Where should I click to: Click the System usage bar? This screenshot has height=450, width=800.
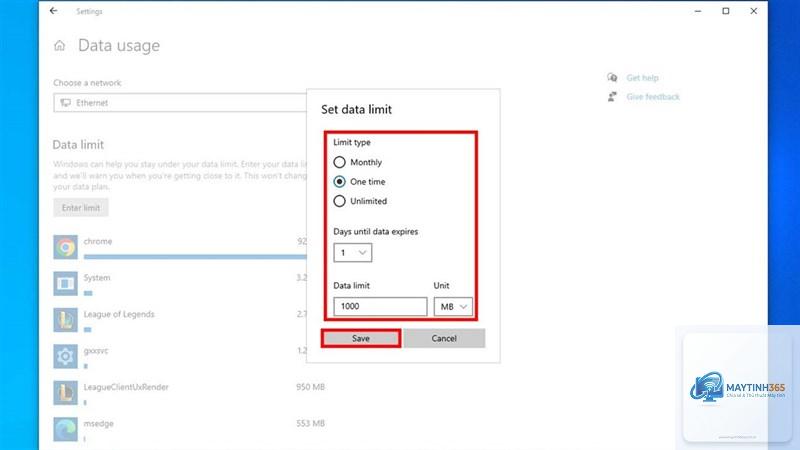[88, 293]
